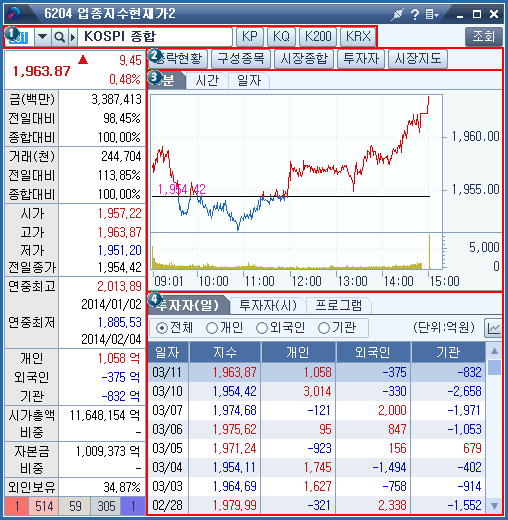Click scrollbar down arrow in investor table
Image resolution: width=508 pixels, height=520 pixels.
coord(494,506)
